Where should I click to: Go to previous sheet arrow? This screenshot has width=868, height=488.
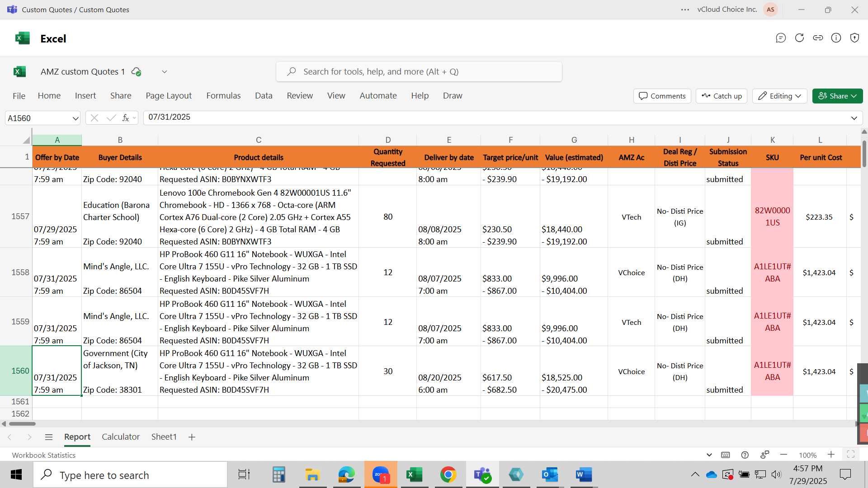pos(9,437)
